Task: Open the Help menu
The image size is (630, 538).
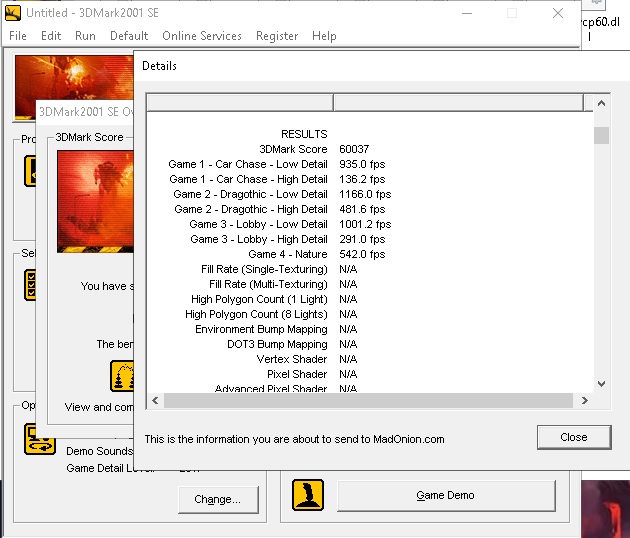Action: (x=324, y=36)
